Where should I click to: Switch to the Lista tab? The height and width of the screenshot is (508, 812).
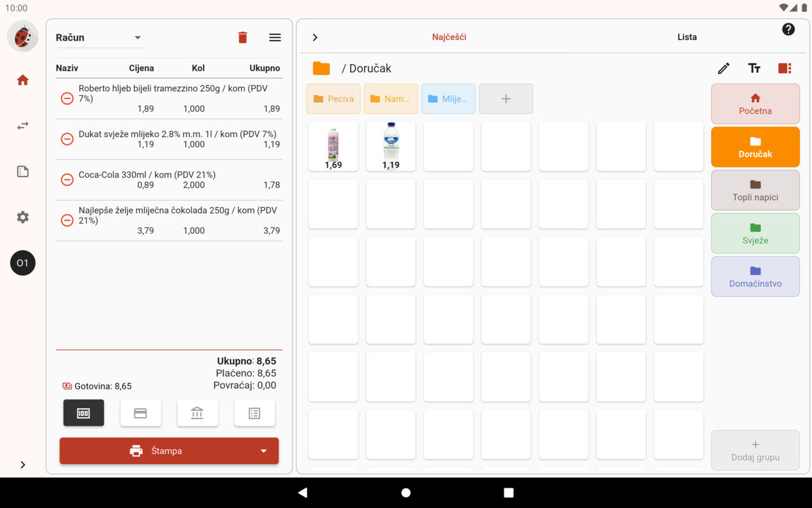coord(687,37)
